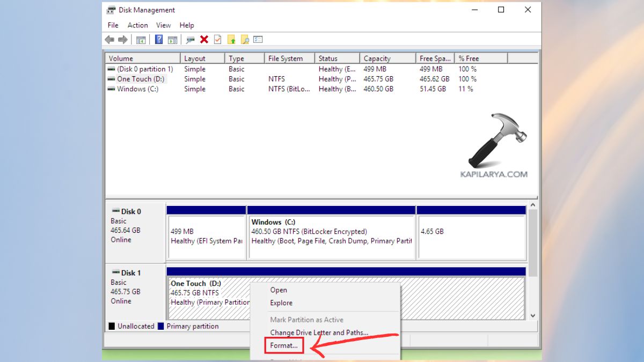Toggle the Show/Hide Action Pane toolbar icon

(x=173, y=39)
